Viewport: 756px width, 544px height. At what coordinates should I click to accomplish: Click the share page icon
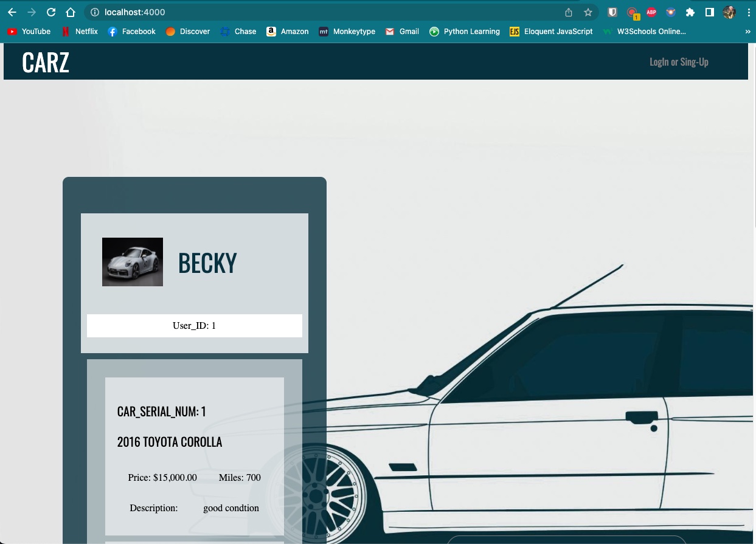pos(569,12)
